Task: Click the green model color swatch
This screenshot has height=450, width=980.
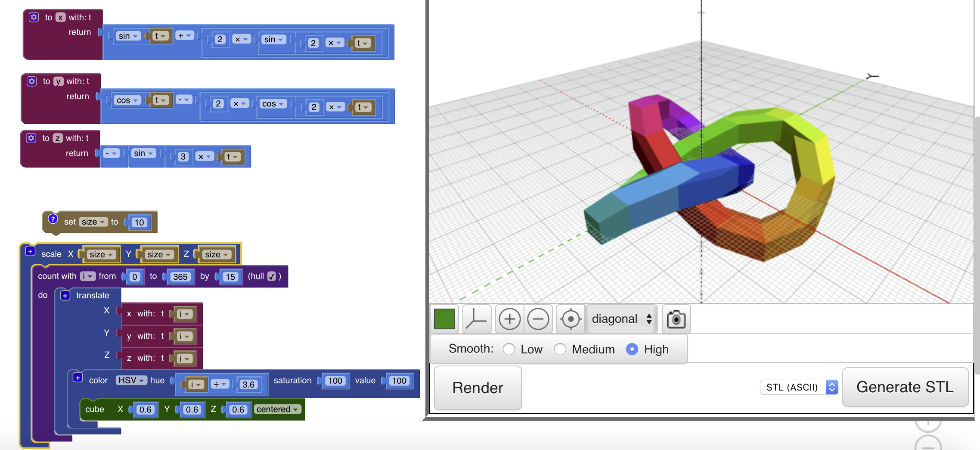Action: tap(444, 319)
